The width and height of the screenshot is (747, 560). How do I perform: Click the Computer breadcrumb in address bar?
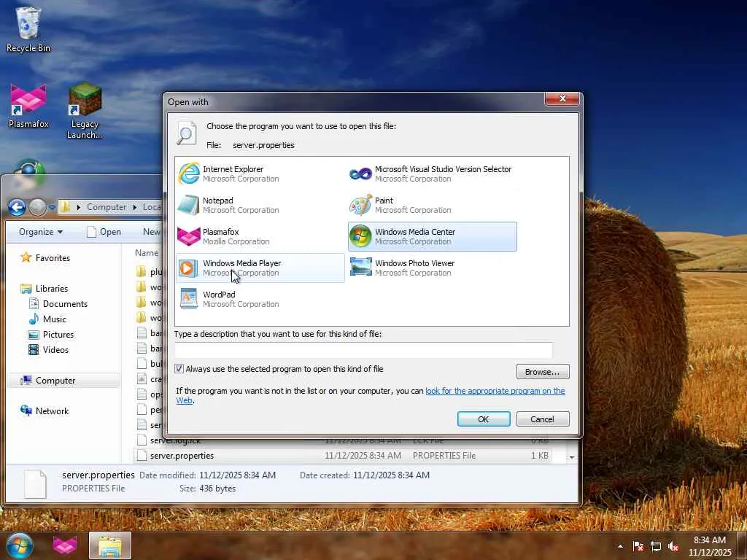point(107,207)
